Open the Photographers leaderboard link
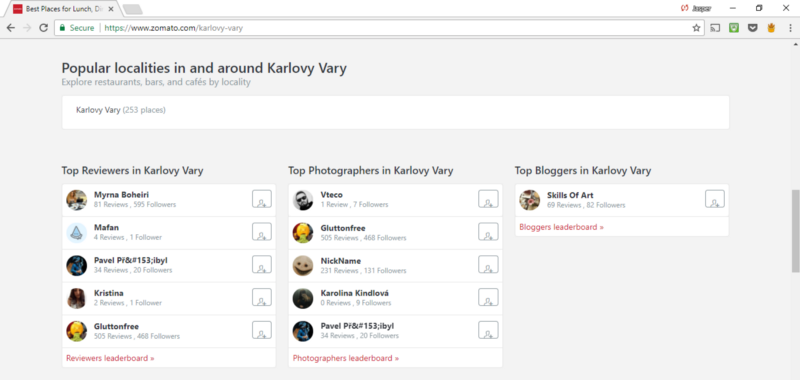Viewport: 800px width, 380px height. 346,358
